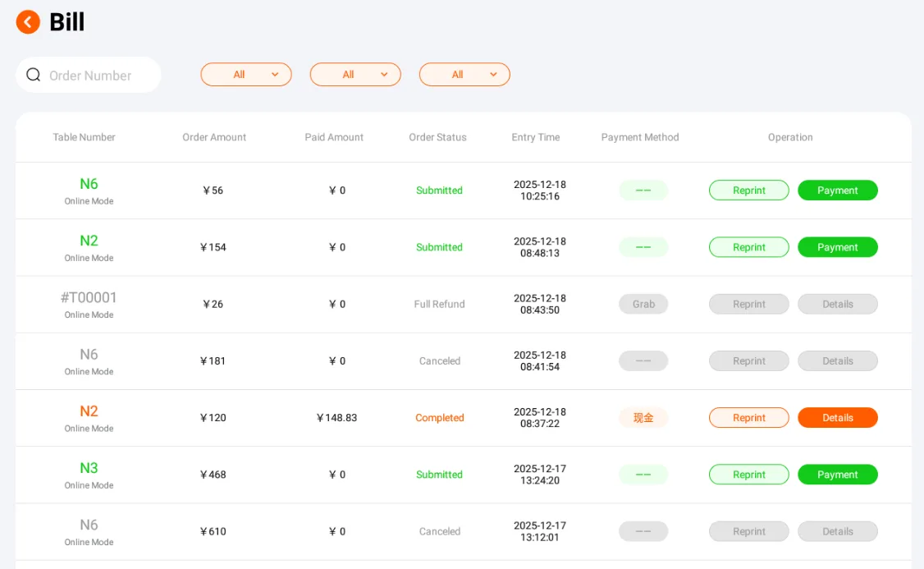
Task: Reprint the ¥181 canceled N6 order
Action: click(x=749, y=360)
